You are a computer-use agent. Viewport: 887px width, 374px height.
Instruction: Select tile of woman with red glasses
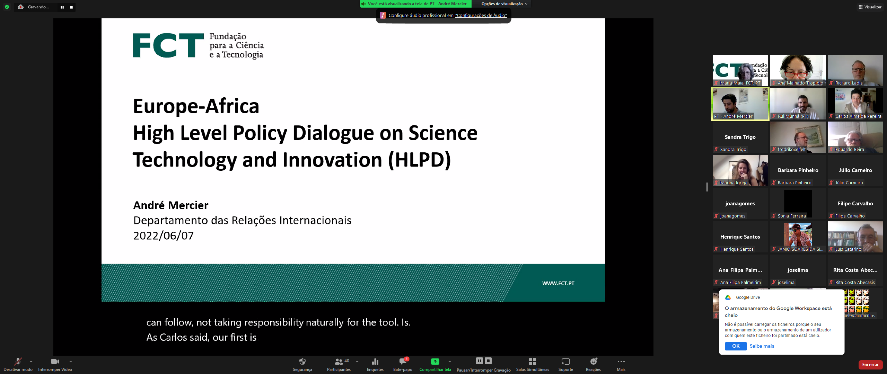tap(798, 70)
